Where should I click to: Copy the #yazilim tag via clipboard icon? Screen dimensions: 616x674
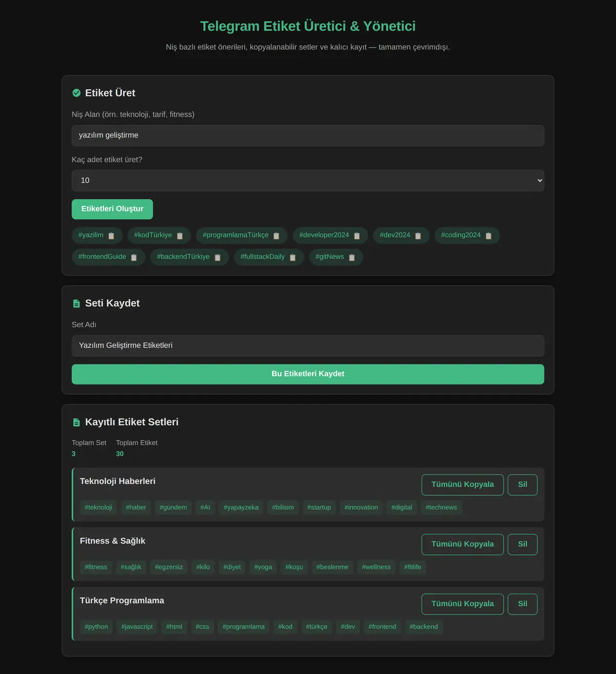point(111,236)
